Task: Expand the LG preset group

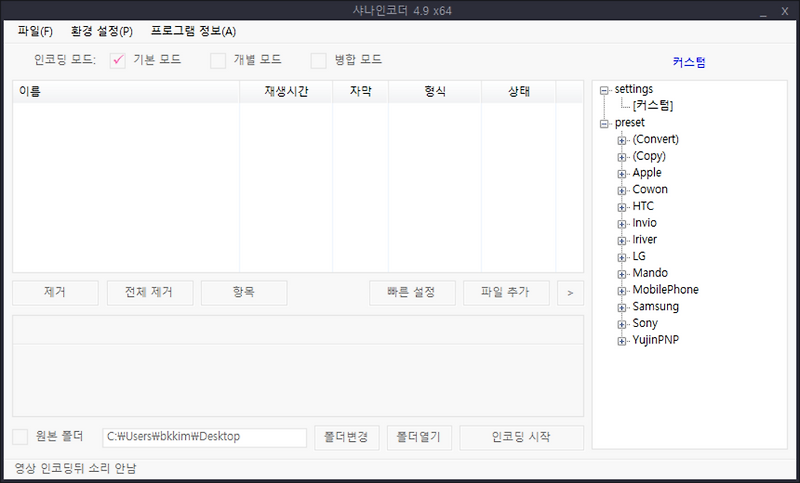Action: pos(621,258)
